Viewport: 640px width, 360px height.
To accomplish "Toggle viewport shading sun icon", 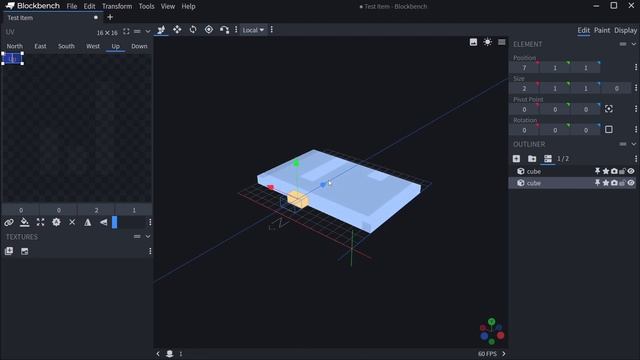I will tap(487, 42).
